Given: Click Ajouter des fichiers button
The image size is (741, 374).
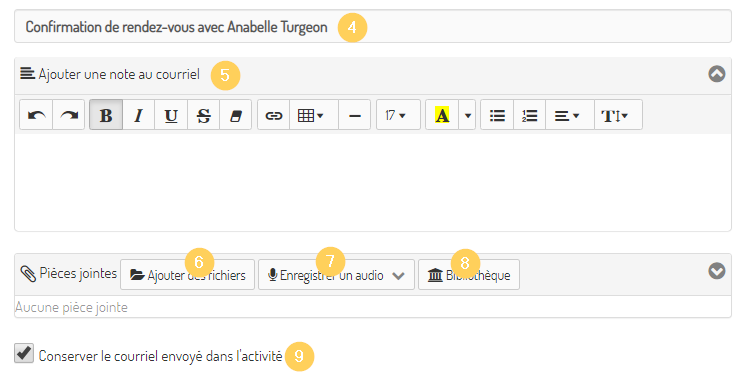Looking at the screenshot, I should [187, 275].
